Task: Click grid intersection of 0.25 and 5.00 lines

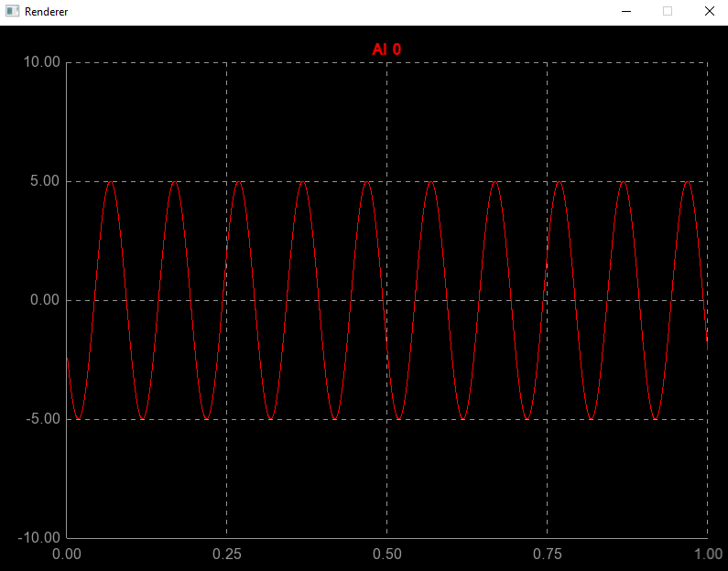Action: [x=227, y=181]
